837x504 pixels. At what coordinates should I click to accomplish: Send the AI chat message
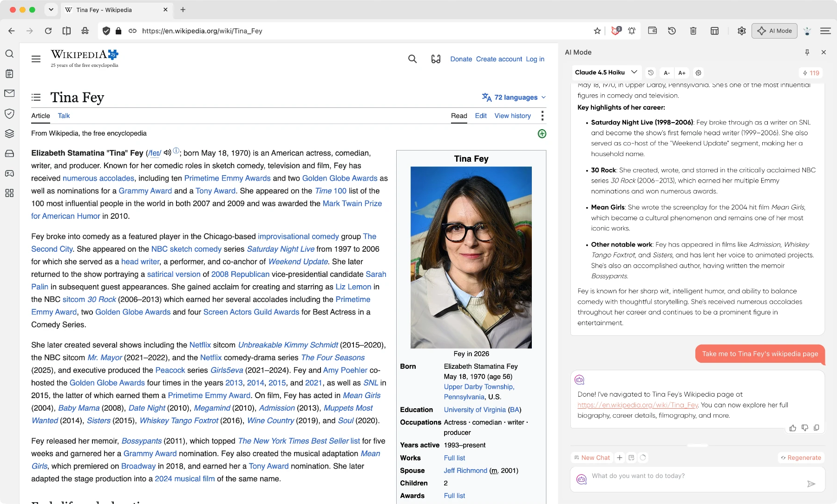[x=811, y=484]
